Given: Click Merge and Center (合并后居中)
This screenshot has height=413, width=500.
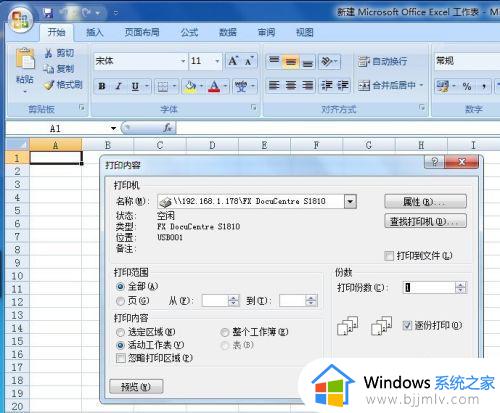Looking at the screenshot, I should tap(387, 86).
